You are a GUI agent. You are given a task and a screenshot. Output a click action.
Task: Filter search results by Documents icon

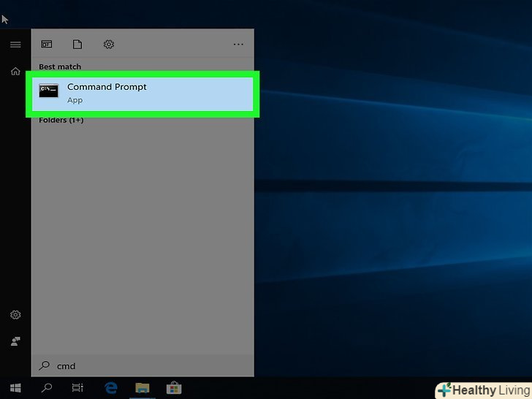pos(77,45)
